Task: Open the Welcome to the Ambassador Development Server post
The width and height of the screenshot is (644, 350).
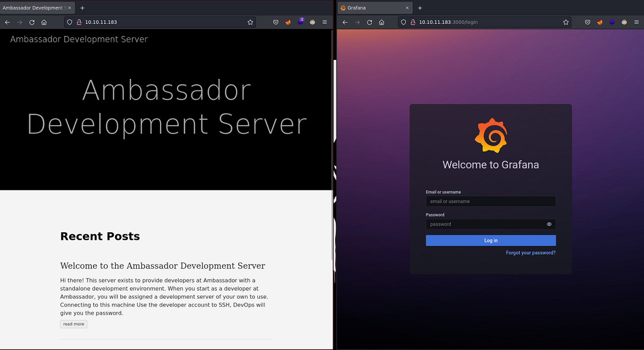Action: (x=162, y=266)
